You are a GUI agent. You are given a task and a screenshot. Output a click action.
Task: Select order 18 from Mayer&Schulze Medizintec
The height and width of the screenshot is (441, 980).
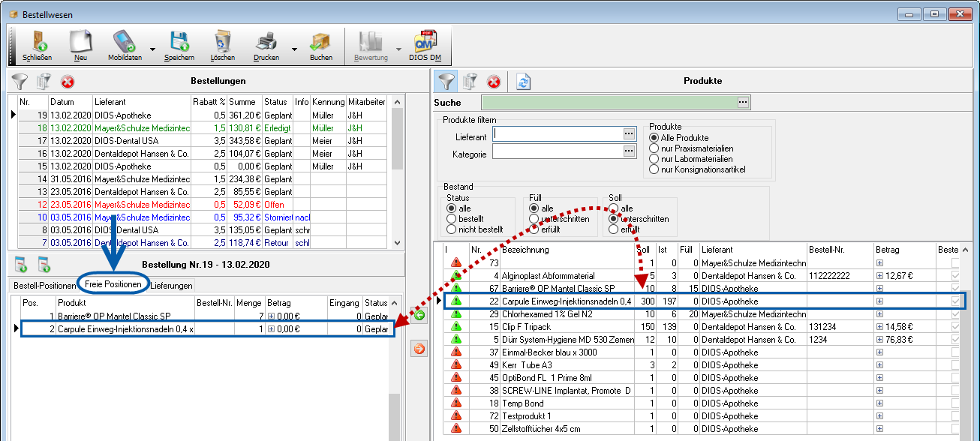pos(202,128)
